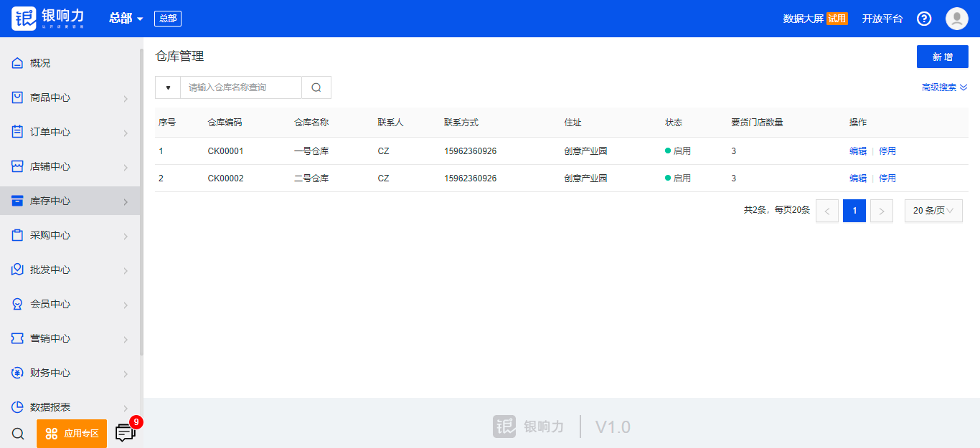This screenshot has height=448, width=980.
Task: Disable warehouse CK00002 via 停用 link
Action: [887, 178]
